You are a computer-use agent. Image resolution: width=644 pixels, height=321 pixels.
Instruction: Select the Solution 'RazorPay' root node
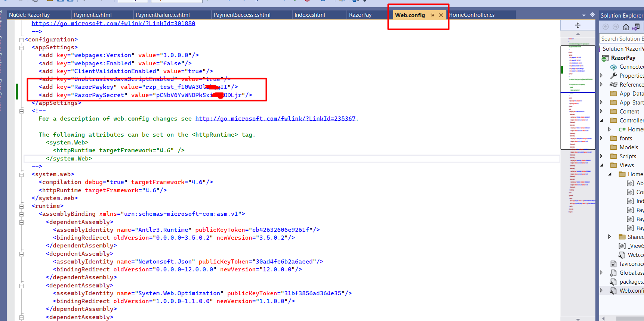coord(623,49)
